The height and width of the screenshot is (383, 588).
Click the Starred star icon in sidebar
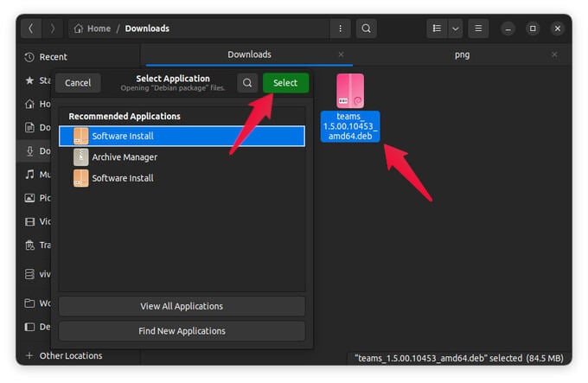click(x=29, y=80)
